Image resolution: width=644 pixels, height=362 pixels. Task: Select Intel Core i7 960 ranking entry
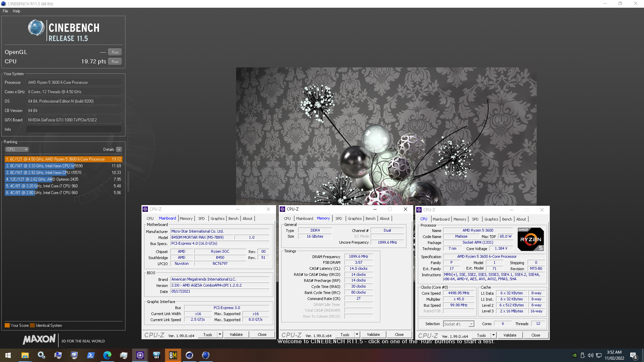63,186
